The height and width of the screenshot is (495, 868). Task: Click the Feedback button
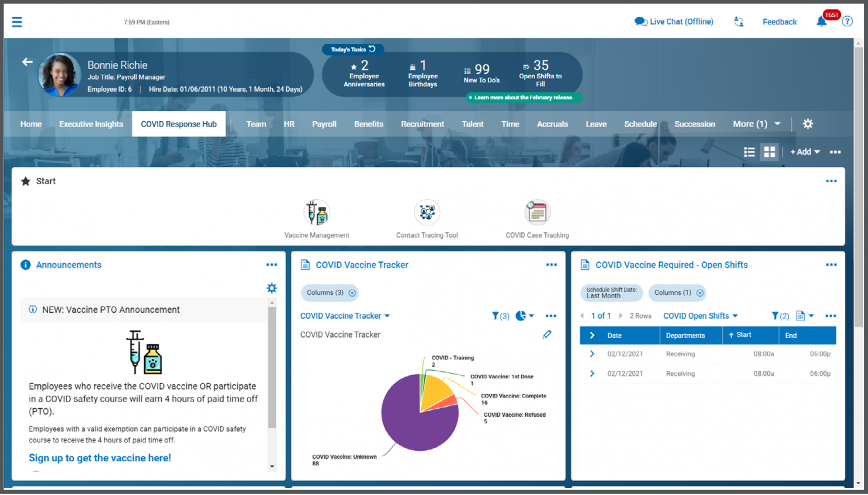coord(779,21)
